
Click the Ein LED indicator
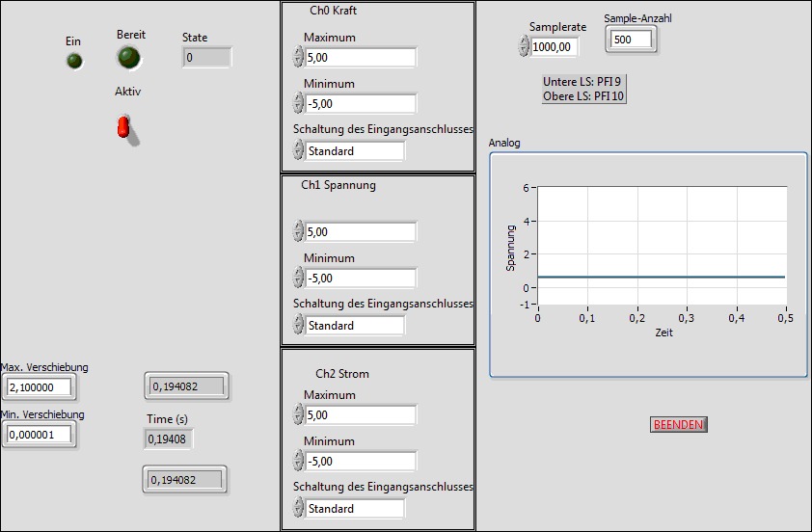tap(74, 61)
